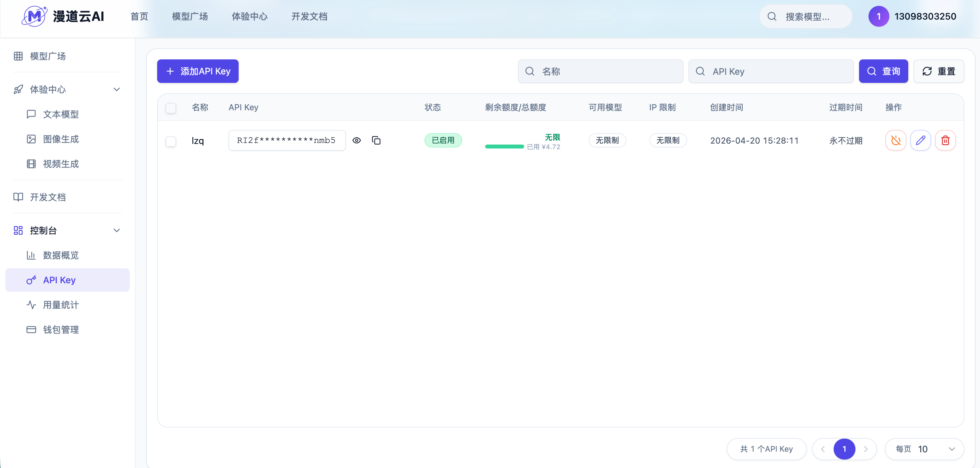Image resolution: width=980 pixels, height=468 pixels.
Task: Click the masked key RI2f**********nmb5
Action: pyautogui.click(x=287, y=140)
